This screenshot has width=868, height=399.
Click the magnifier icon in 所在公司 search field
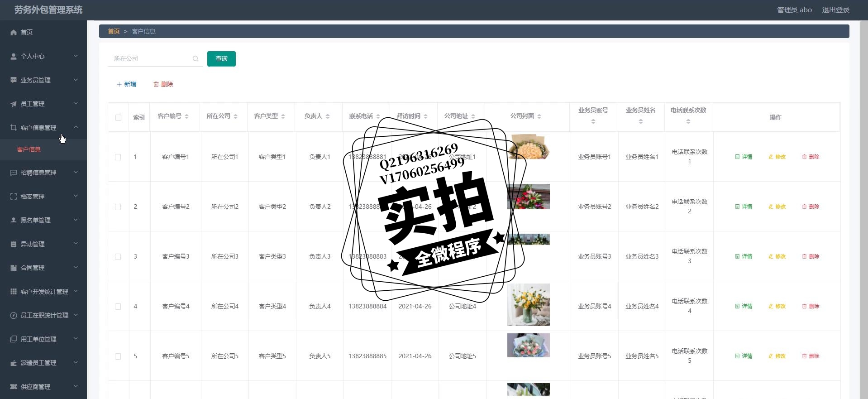pyautogui.click(x=196, y=58)
